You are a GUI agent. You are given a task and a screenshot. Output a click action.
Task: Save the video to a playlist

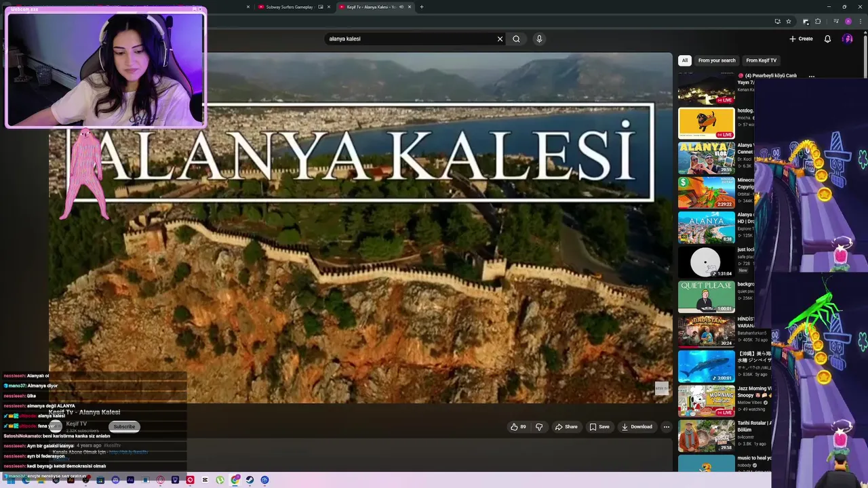[599, 427]
